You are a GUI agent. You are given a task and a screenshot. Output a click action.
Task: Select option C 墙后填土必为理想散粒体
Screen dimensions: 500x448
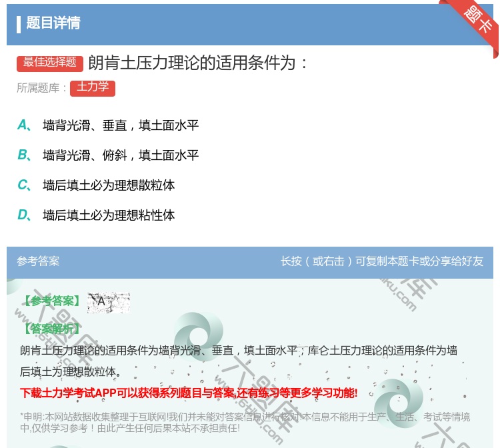coord(96,185)
